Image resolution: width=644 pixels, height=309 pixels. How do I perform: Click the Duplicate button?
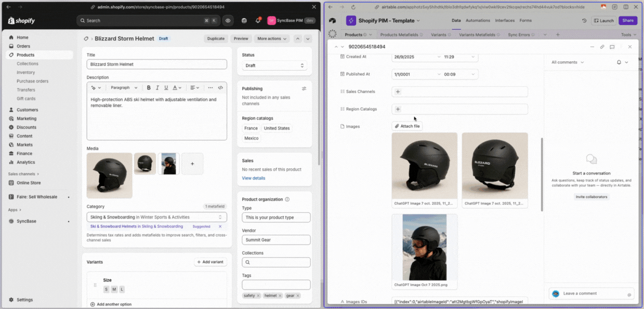pyautogui.click(x=216, y=38)
